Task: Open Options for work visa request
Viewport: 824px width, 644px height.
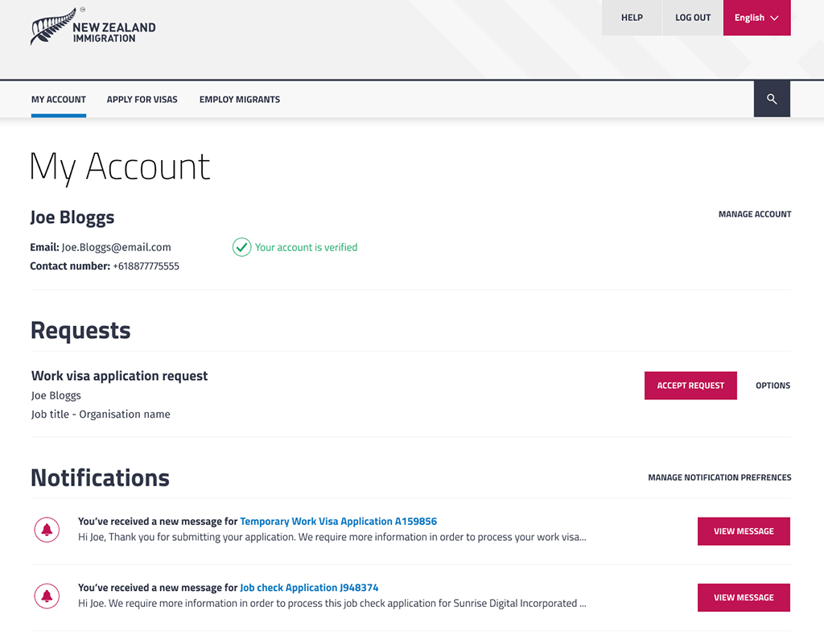Action: coord(772,386)
